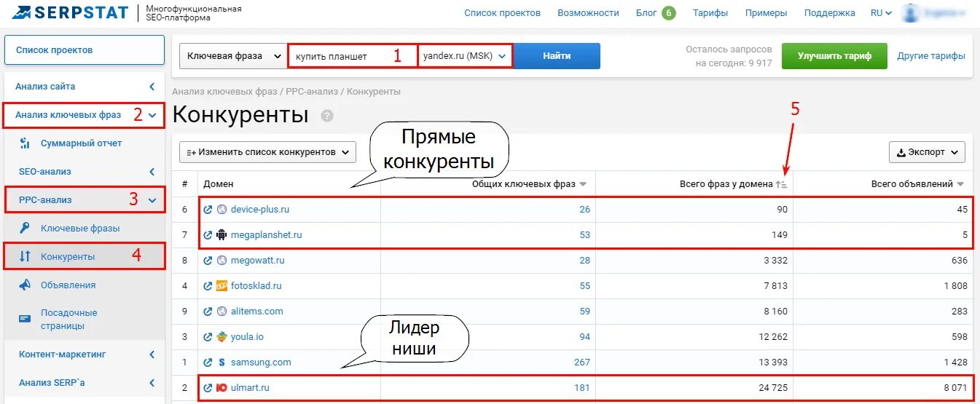
Task: Click the Суммарный отчет sidebar icon
Action: 25,143
